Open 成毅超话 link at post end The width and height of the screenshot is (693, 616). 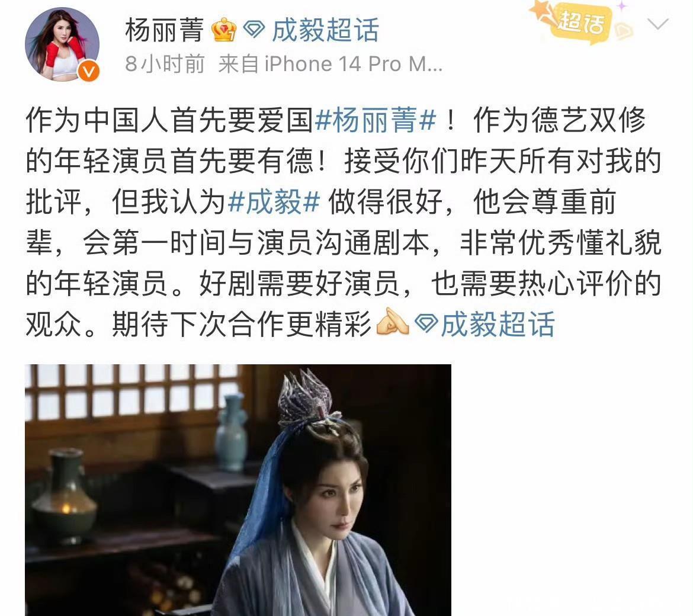[498, 325]
